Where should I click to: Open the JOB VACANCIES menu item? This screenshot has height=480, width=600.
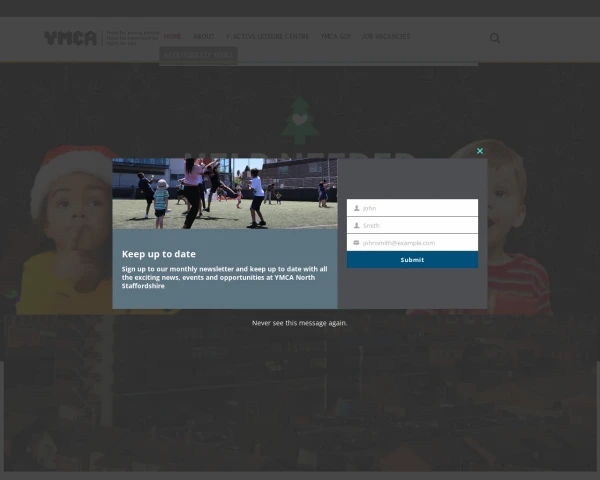(386, 36)
